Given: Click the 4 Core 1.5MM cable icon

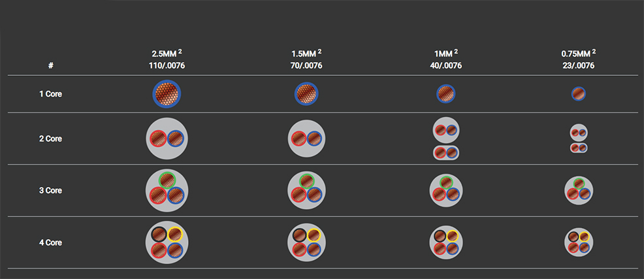Looking at the screenshot, I should point(306,242).
